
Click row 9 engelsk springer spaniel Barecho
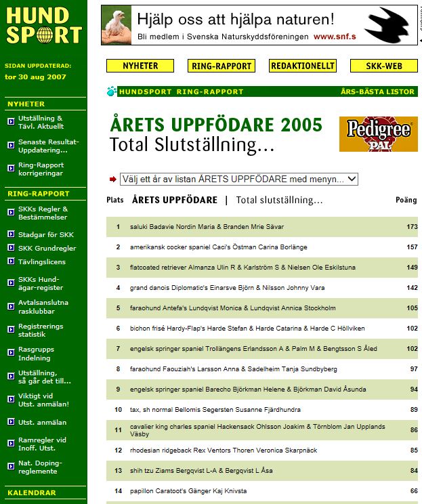point(262,390)
